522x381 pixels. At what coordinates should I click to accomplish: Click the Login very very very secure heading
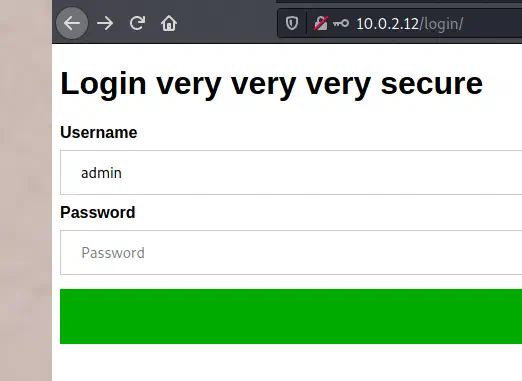(271, 84)
